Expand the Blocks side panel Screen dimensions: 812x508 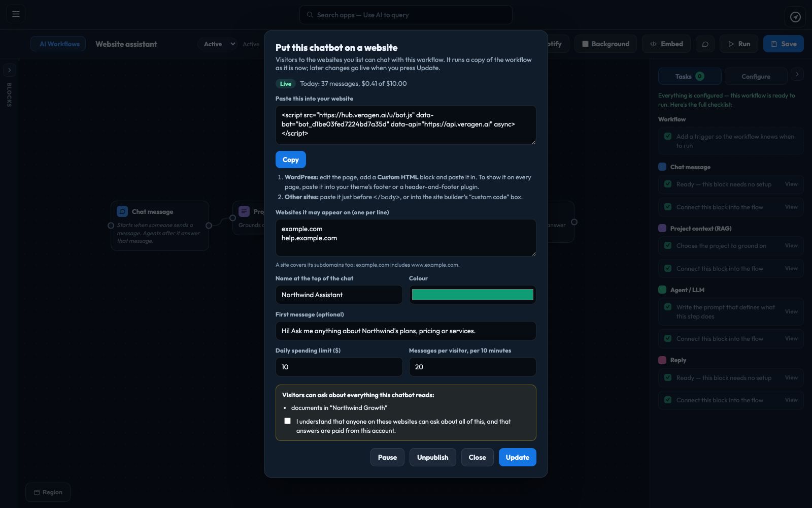coord(10,70)
